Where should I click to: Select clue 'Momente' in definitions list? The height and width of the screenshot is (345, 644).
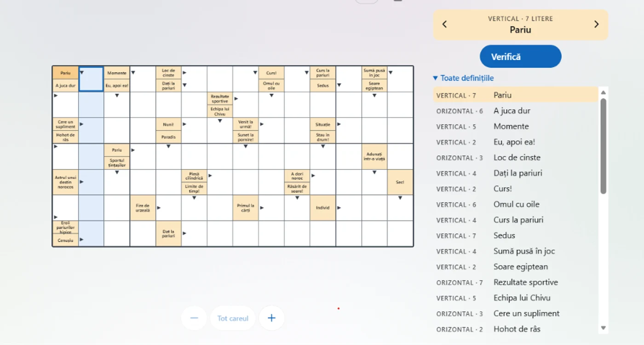coord(515,126)
